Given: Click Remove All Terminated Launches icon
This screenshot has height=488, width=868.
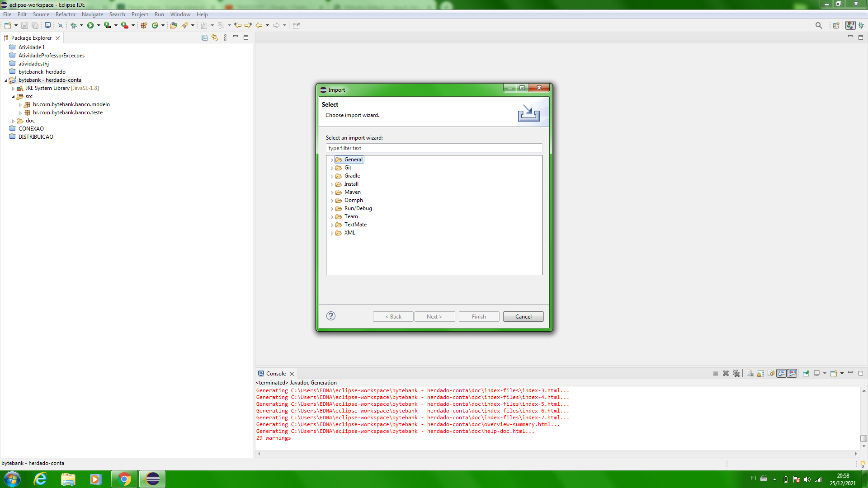Looking at the screenshot, I should click(x=736, y=373).
